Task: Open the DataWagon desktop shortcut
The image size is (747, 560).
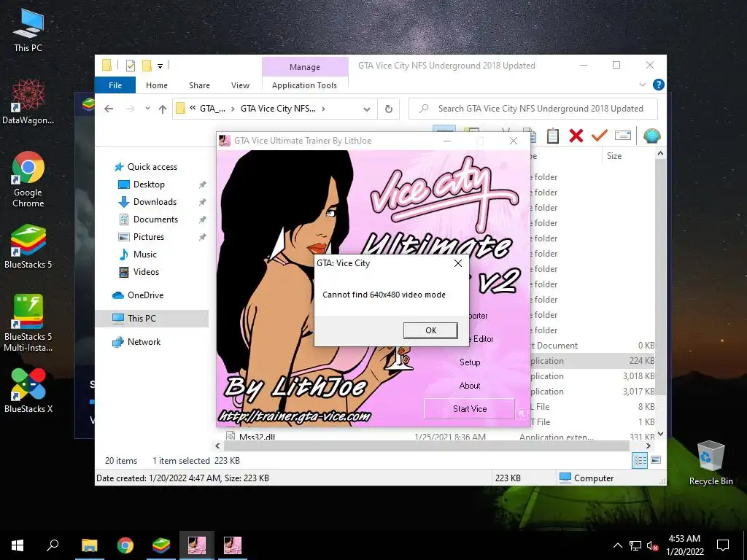Action: 28,102
